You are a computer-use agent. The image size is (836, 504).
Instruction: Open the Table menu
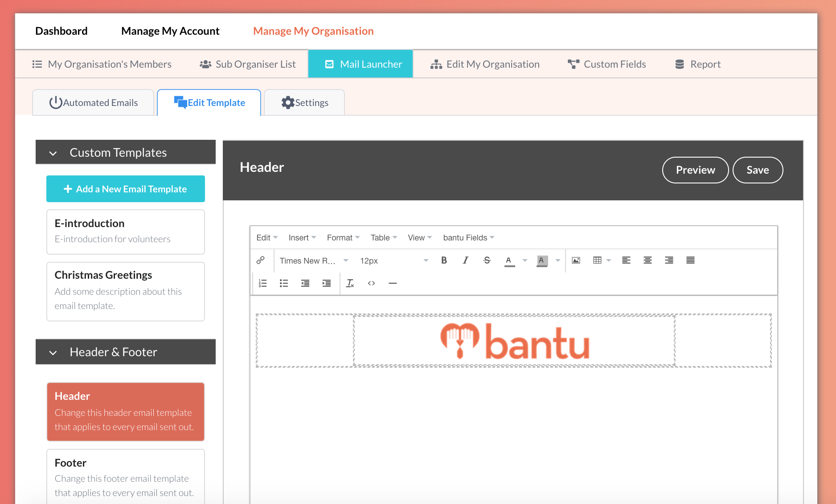[384, 238]
